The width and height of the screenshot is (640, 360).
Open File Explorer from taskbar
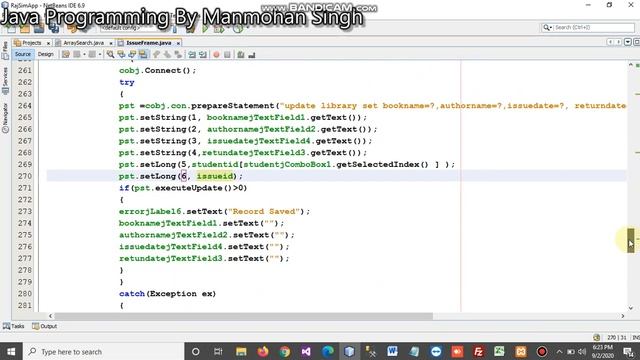tap(241, 351)
